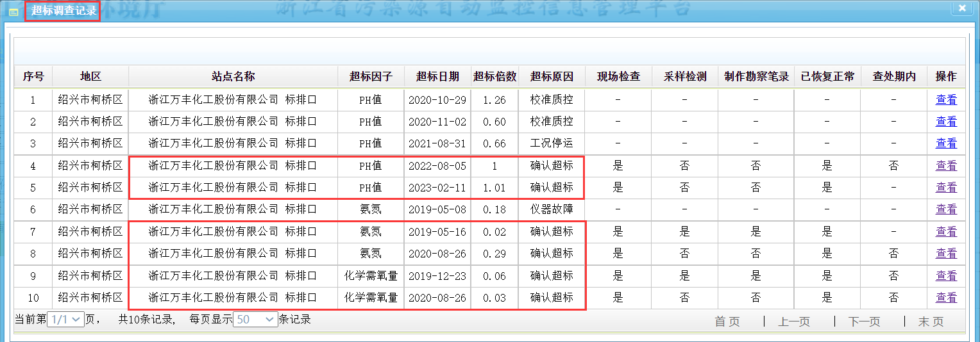The height and width of the screenshot is (342, 980).
Task: Open 查看 link for row 10
Action: click(946, 298)
